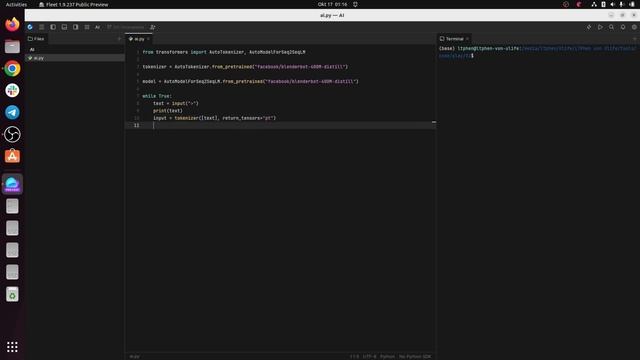This screenshot has height=360, width=640.
Task: Open the Trash from the dock
Action: pos(12,294)
